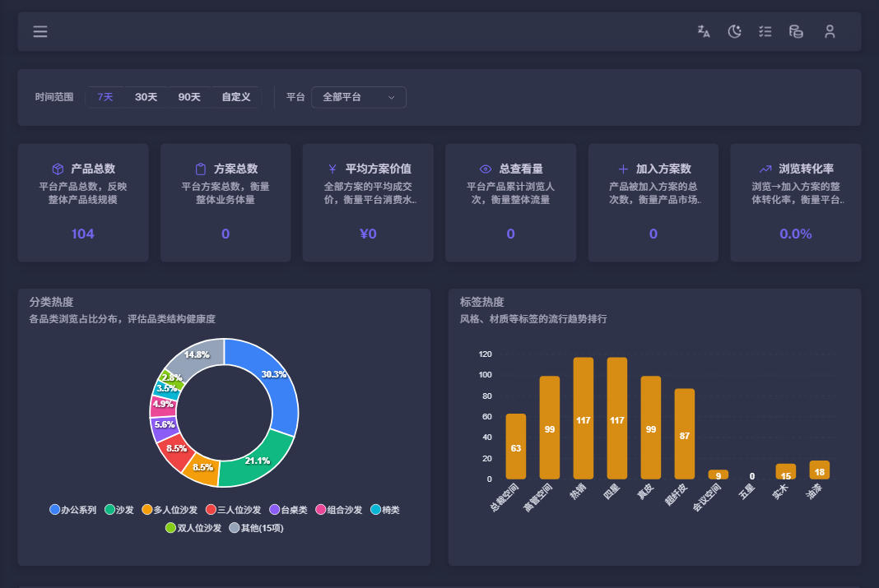Click the bar labeled 18
Image resolution: width=879 pixels, height=588 pixels.
coord(820,470)
